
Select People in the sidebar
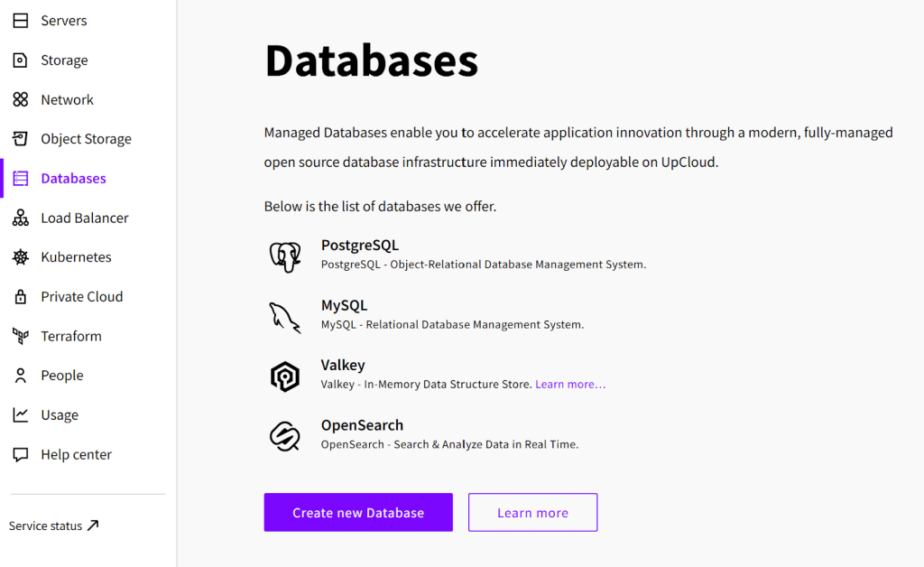(x=62, y=376)
